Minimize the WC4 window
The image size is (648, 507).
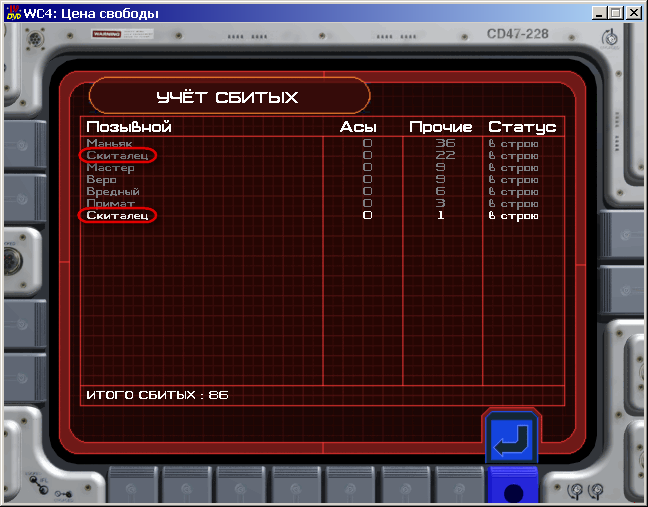coord(598,13)
